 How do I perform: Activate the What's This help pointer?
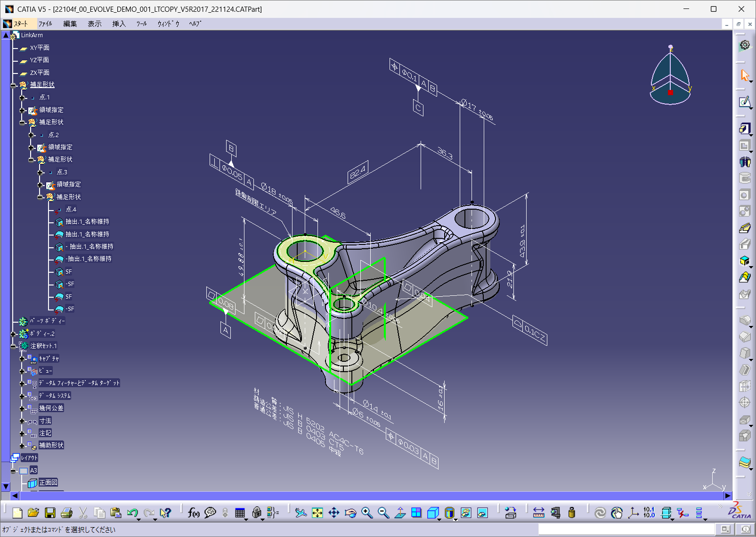tap(165, 513)
